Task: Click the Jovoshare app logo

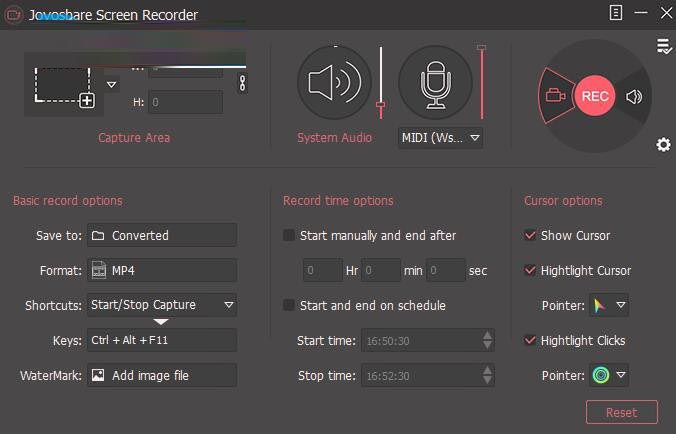Action: [14, 15]
